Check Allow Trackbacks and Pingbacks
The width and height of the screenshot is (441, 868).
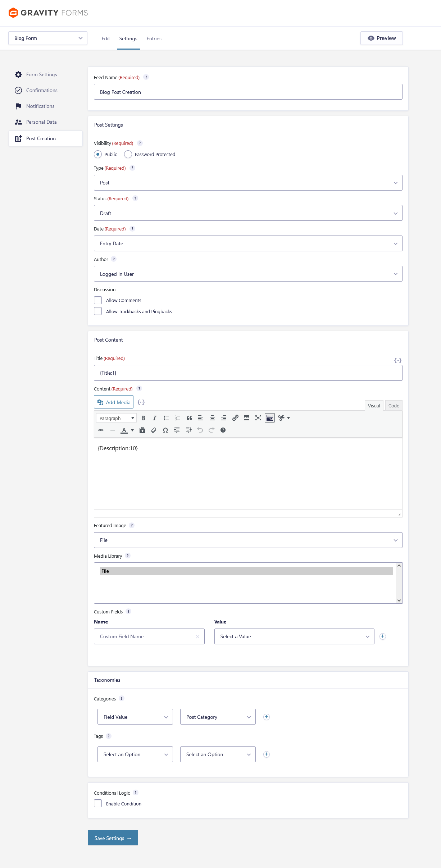click(98, 311)
